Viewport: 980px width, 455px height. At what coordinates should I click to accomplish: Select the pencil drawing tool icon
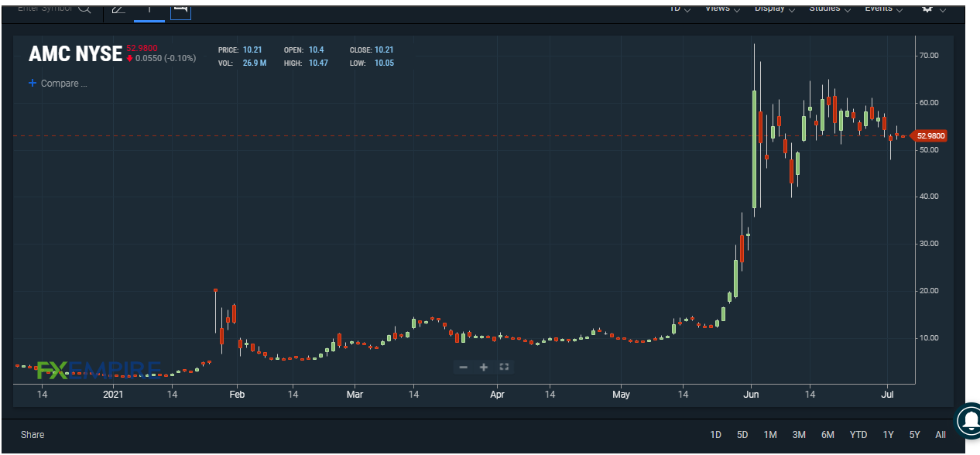pos(118,9)
